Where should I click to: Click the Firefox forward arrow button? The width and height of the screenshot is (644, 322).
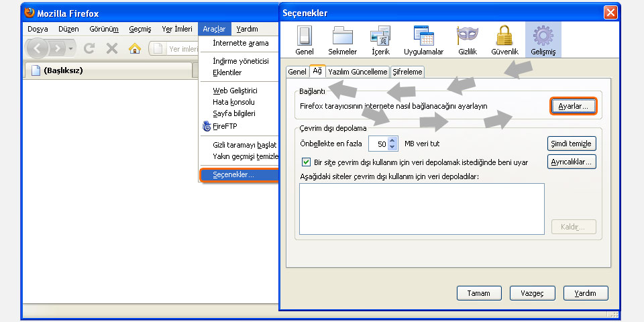(58, 49)
